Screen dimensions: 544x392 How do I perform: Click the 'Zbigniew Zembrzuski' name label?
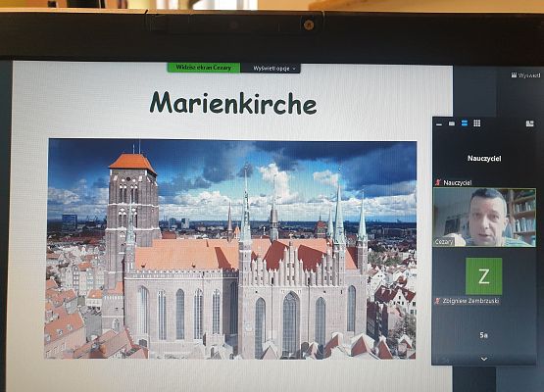point(470,301)
